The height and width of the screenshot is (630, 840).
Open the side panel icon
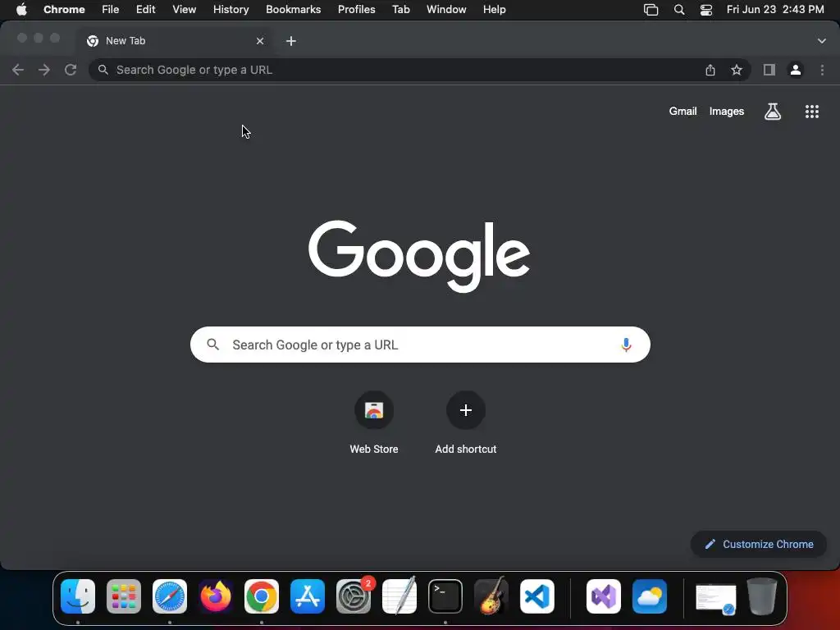click(769, 70)
